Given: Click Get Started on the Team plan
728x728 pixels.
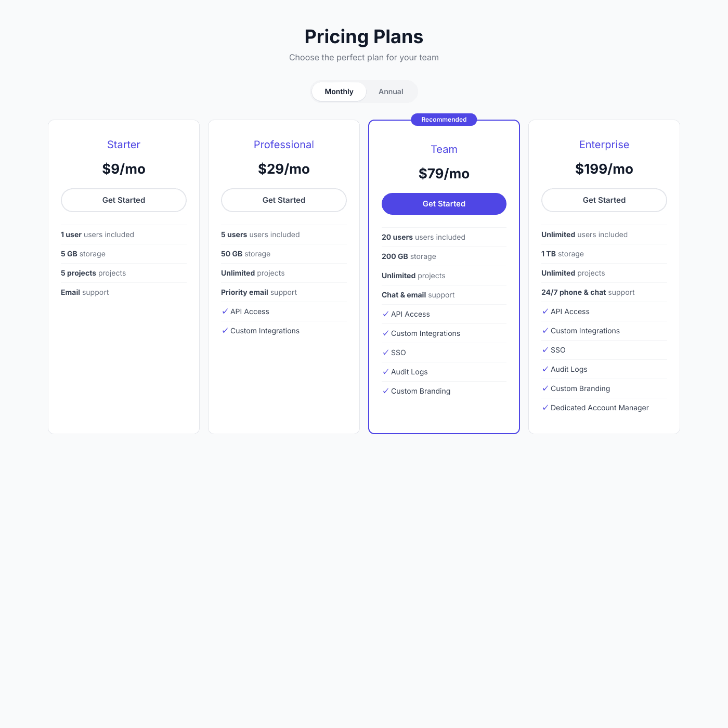Looking at the screenshot, I should click(x=444, y=204).
